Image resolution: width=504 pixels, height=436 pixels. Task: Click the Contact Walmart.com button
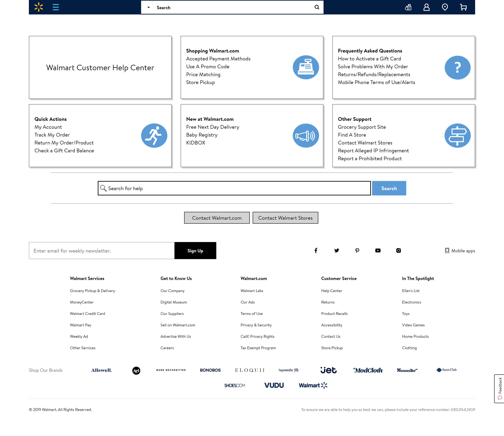(x=217, y=218)
